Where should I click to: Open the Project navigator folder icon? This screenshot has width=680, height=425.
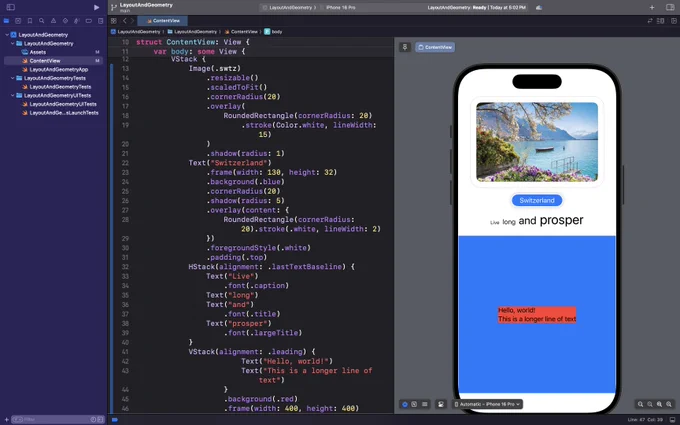[x=6, y=21]
